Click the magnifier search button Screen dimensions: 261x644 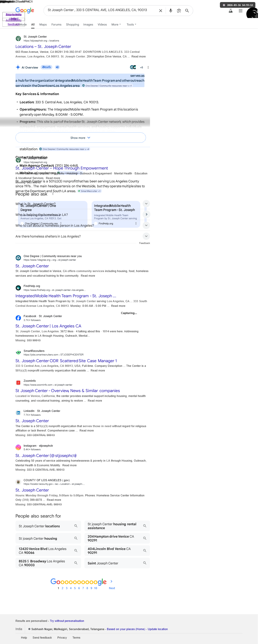187,11
